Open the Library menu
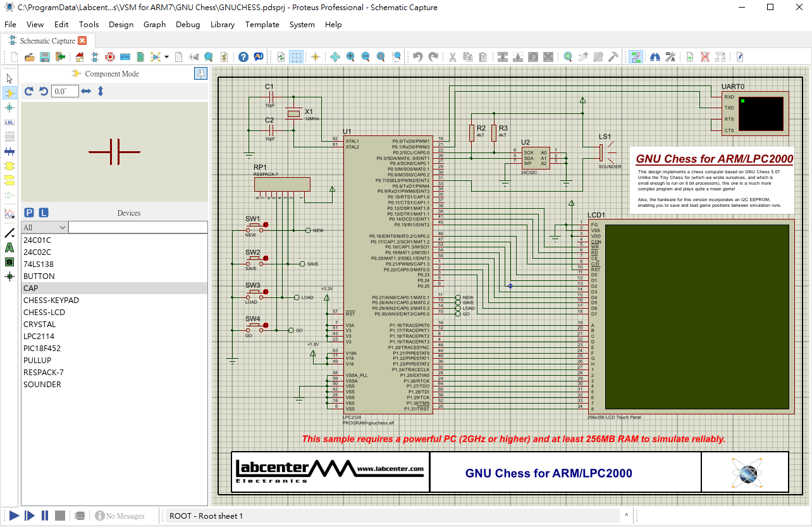Screen dimensions: 812x527 pos(222,25)
